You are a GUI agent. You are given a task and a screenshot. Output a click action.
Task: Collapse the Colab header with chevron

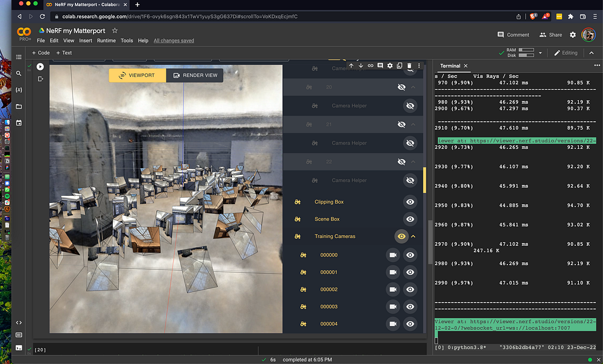pos(590,53)
